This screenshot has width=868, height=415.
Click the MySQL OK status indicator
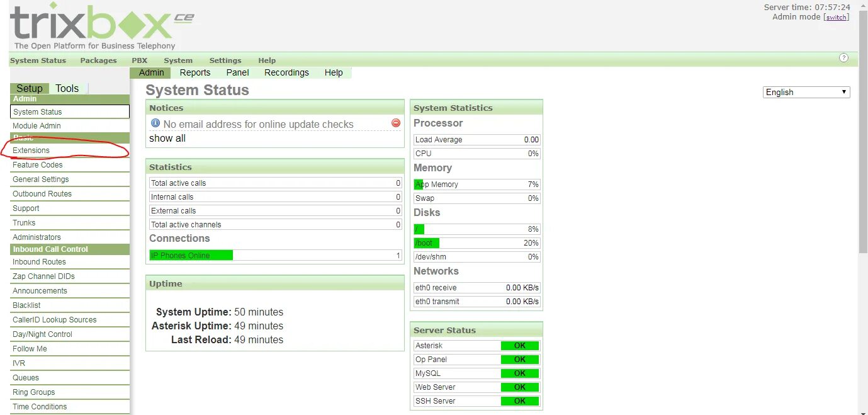point(520,373)
